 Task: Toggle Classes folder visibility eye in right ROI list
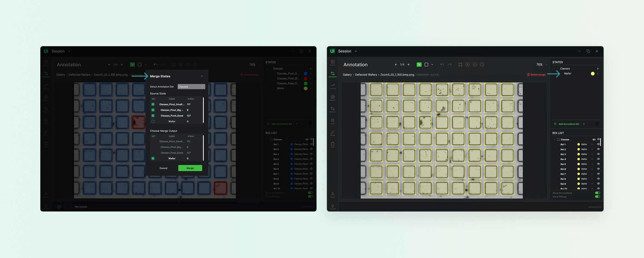(598, 139)
